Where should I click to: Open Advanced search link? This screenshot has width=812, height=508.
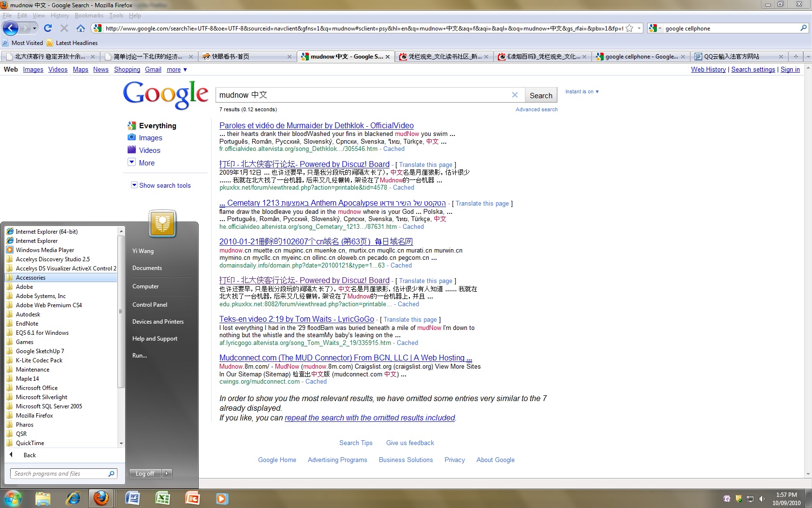pos(536,109)
